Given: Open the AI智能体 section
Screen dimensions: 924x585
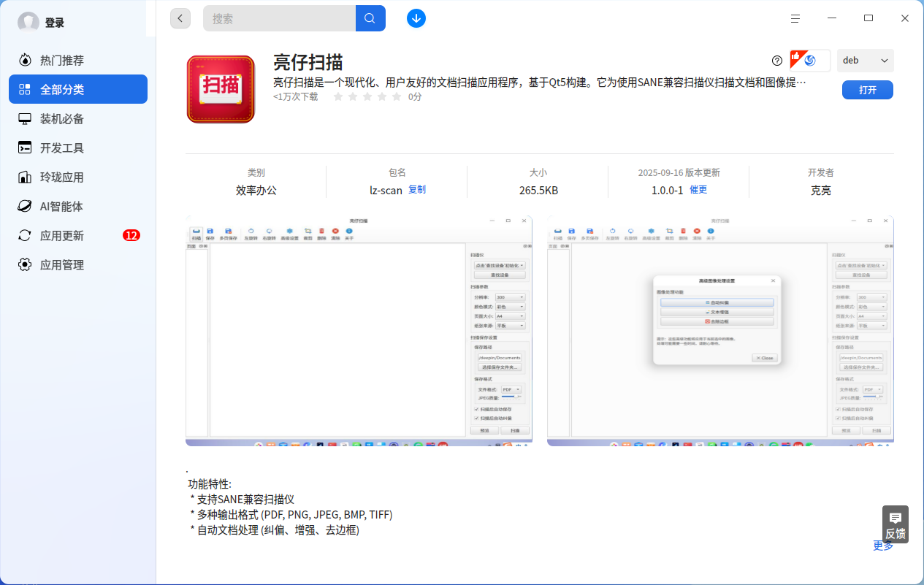Looking at the screenshot, I should click(x=78, y=206).
